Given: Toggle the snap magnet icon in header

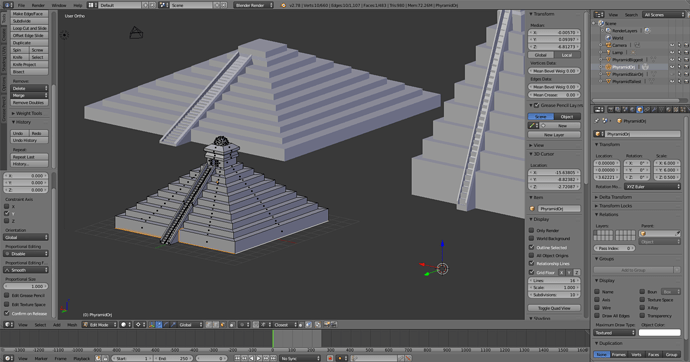Looking at the screenshot, I should click(256, 325).
